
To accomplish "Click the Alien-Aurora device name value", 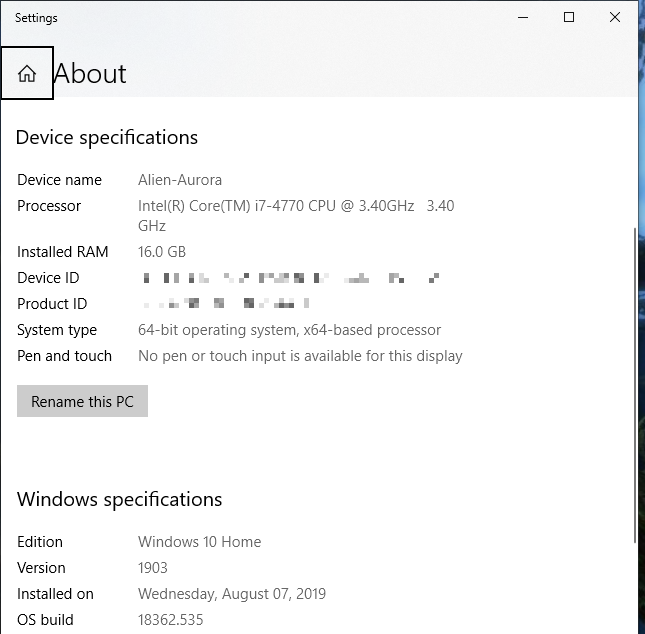I will [180, 180].
